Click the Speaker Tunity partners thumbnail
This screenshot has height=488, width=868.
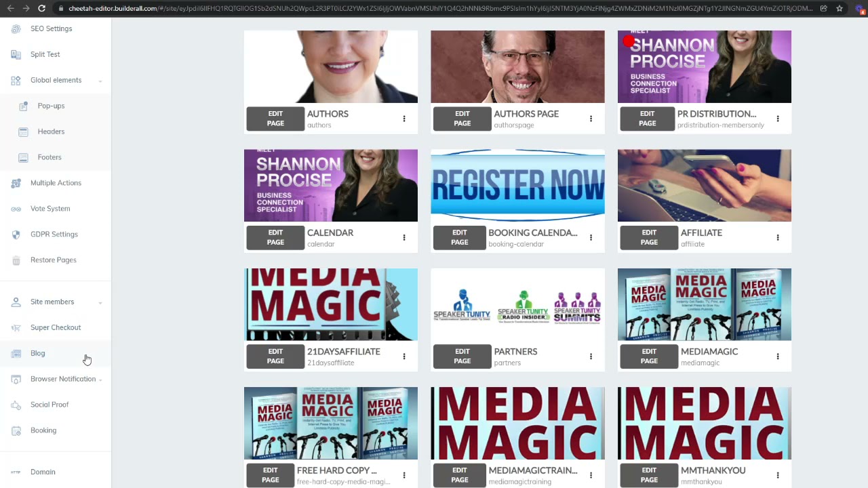point(517,304)
